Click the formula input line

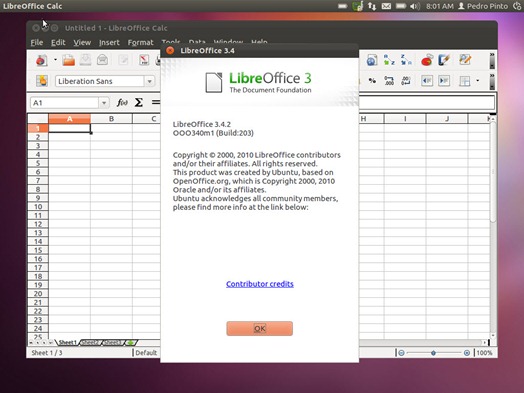click(x=427, y=102)
